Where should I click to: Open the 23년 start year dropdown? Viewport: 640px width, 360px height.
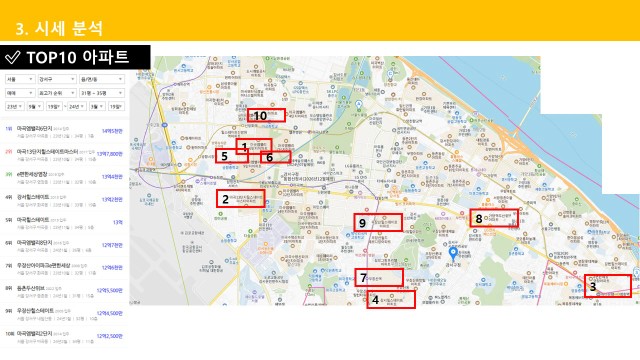(14, 107)
